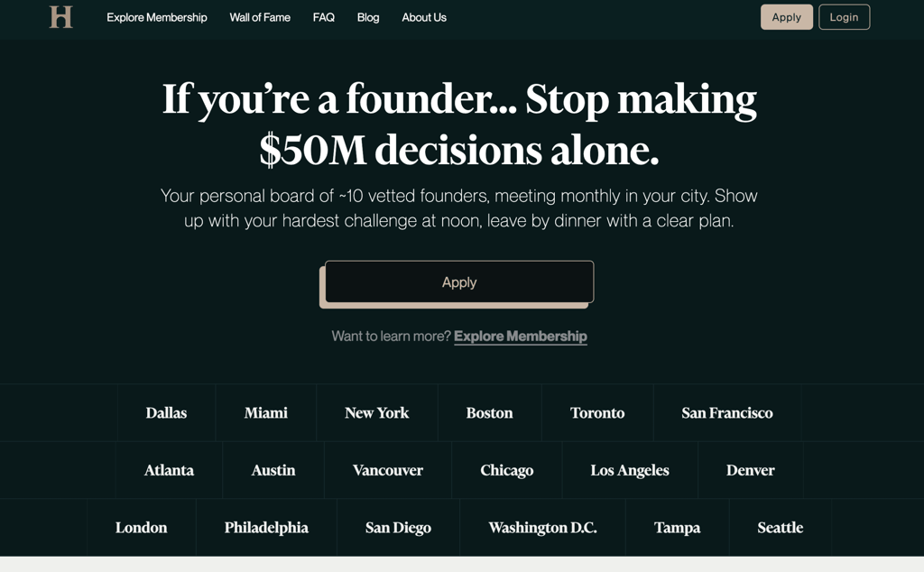Viewport: 924px width, 572px height.
Task: Choose the Los Angeles city tile
Action: tap(630, 470)
